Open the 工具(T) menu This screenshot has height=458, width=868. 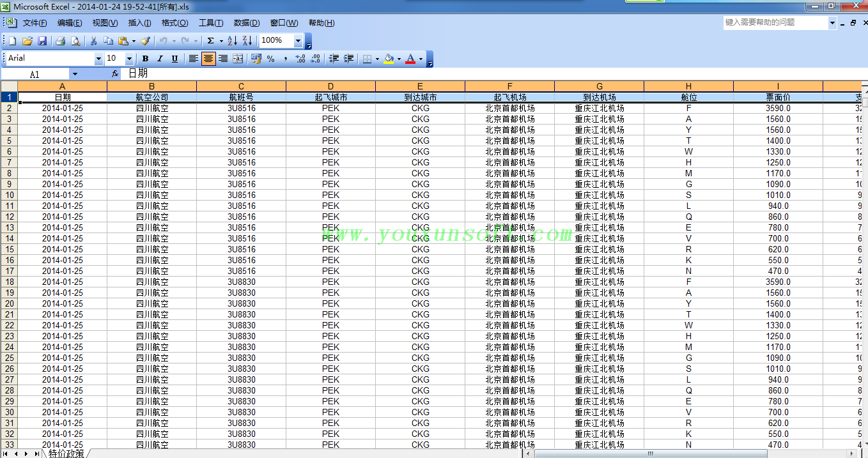211,23
